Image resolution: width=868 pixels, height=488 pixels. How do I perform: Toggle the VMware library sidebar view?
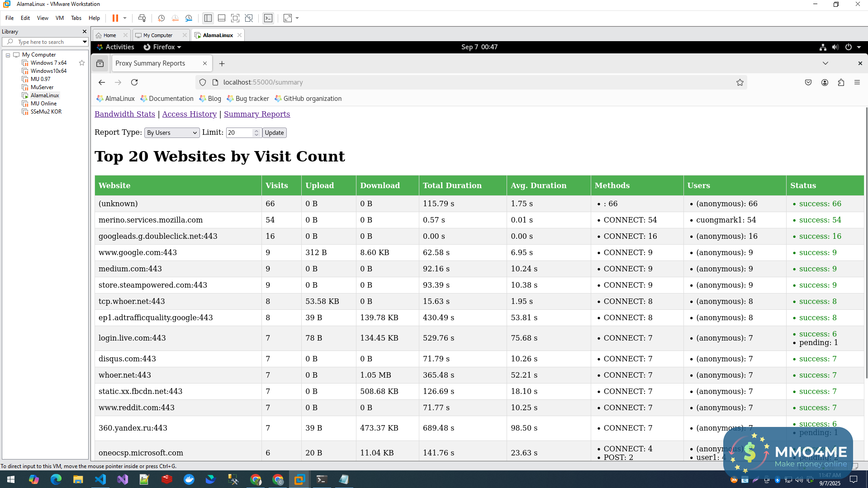pos(208,18)
